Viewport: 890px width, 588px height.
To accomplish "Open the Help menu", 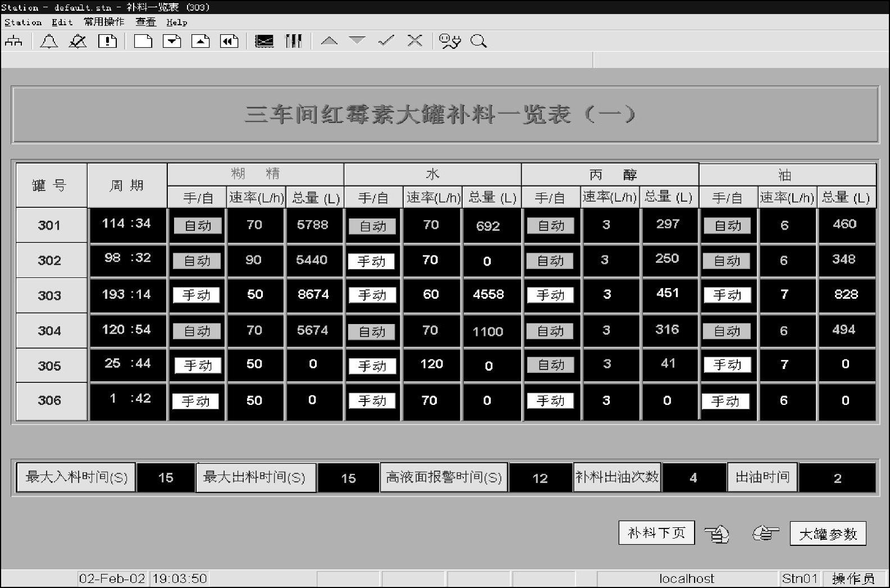I will coord(177,22).
